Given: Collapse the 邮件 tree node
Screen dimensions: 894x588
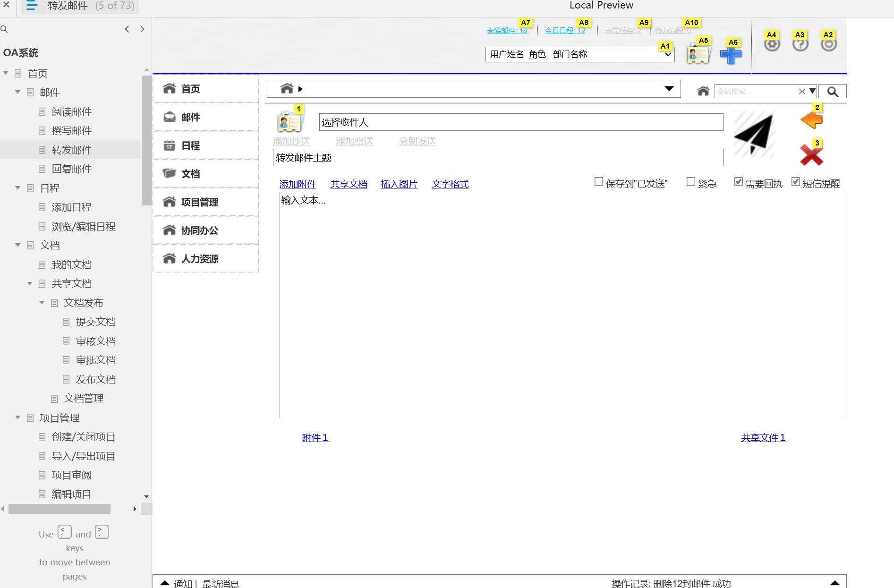Looking at the screenshot, I should point(18,92).
